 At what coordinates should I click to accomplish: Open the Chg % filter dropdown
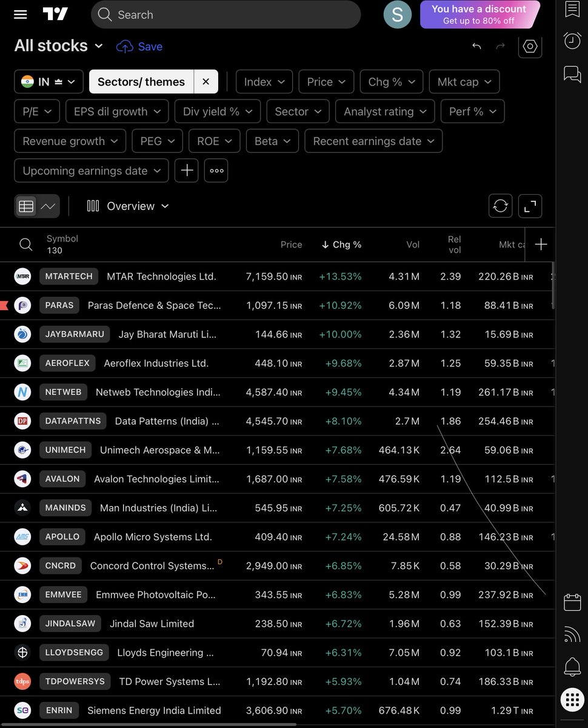392,82
